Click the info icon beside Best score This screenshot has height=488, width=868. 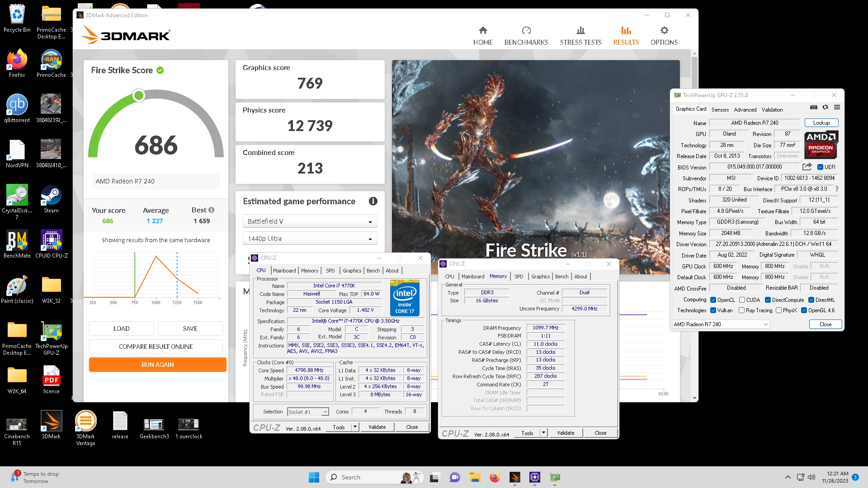(x=211, y=210)
